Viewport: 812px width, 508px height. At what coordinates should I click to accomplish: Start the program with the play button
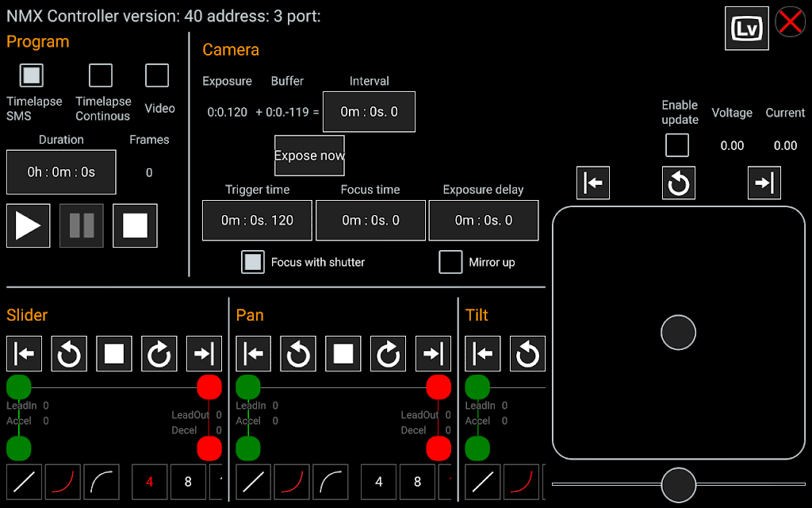point(29,225)
